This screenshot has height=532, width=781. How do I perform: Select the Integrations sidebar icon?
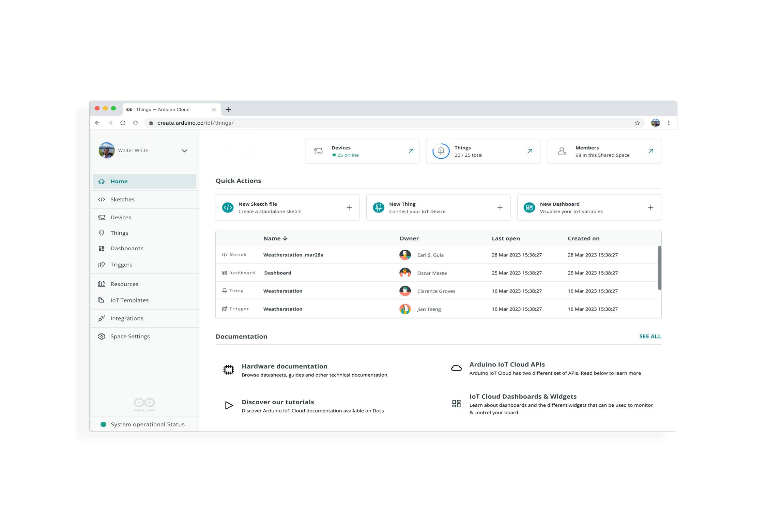coord(102,318)
